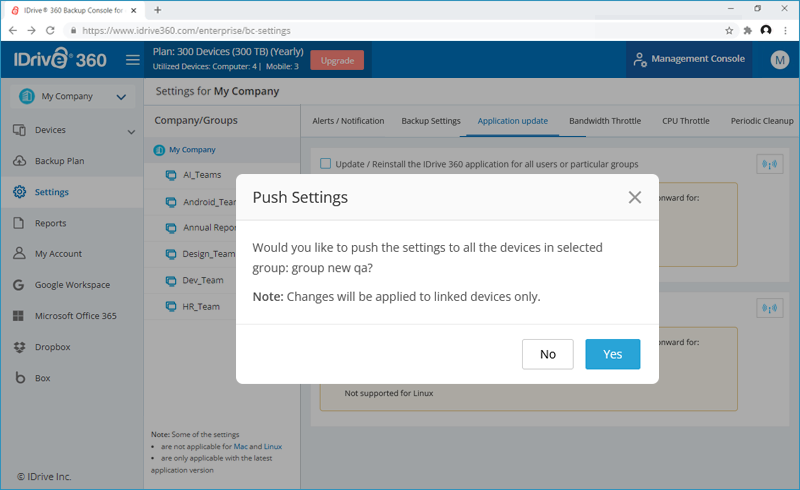This screenshot has width=800, height=490.
Task: Check the Update / Reinstall application checkbox
Action: point(326,164)
